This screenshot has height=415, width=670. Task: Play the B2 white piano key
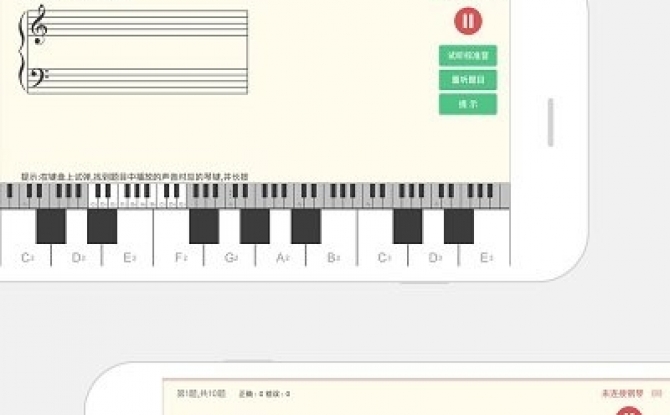(332, 256)
